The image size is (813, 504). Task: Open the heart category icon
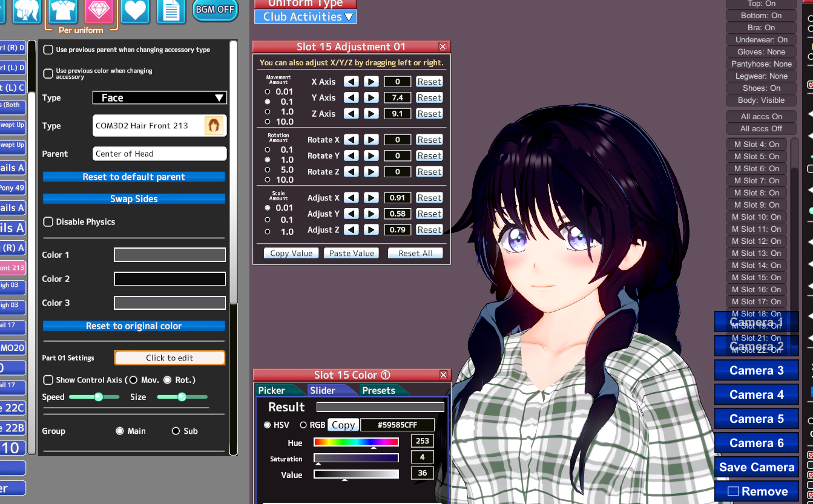[x=135, y=10]
